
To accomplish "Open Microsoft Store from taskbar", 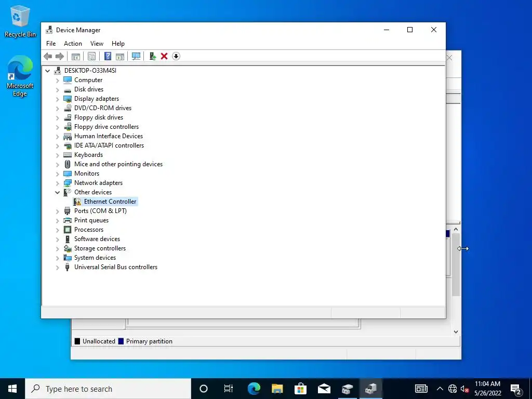I will (301, 389).
